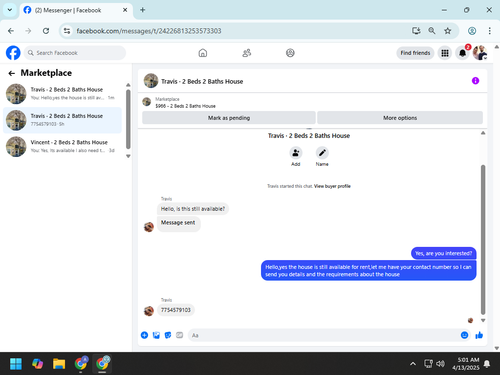This screenshot has width=500, height=375.
Task: Open the purple conversation information icon
Action: pos(475,81)
